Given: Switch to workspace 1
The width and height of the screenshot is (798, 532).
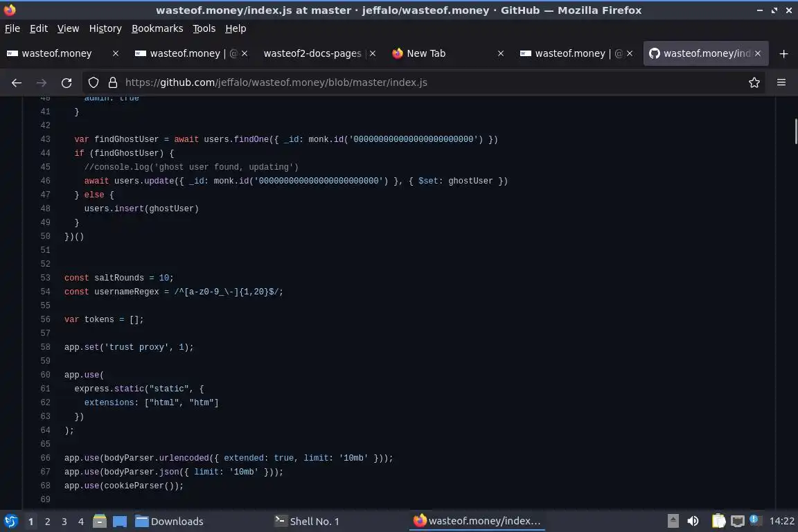Looking at the screenshot, I should click(31, 522).
